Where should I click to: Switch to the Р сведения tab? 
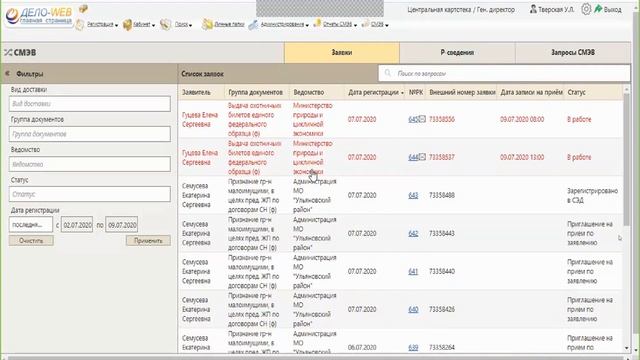click(x=457, y=52)
